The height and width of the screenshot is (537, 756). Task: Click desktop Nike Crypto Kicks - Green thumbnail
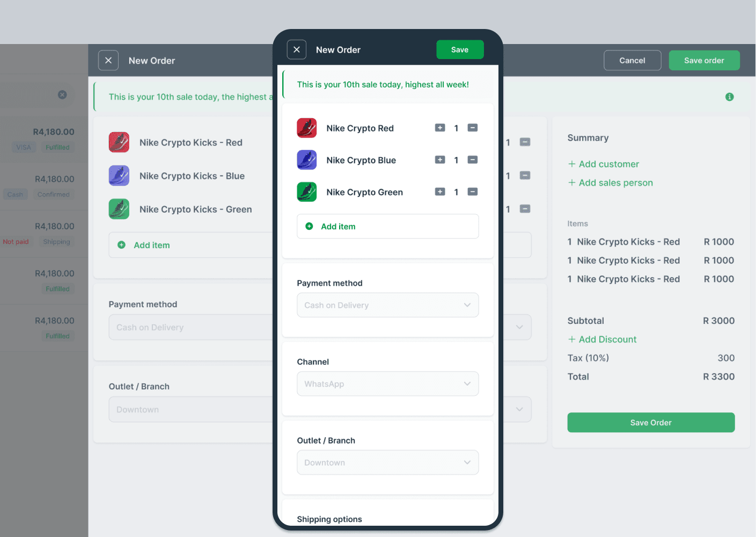[119, 209]
